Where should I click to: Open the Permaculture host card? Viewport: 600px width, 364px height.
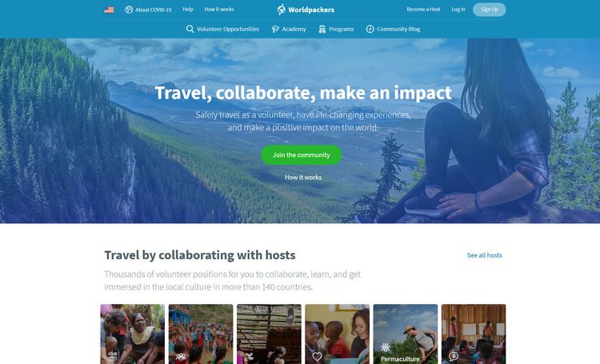(406, 334)
